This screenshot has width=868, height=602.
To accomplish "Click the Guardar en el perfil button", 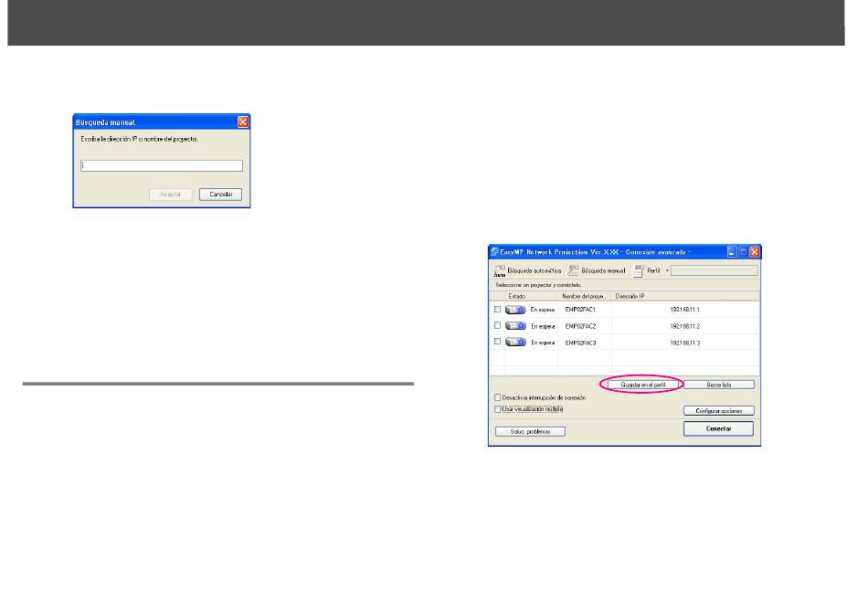I will [x=640, y=385].
